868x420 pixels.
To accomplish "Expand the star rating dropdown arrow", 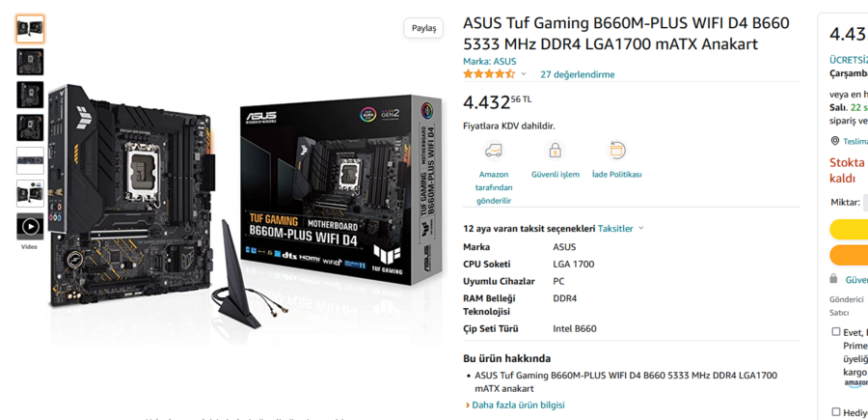I will (x=523, y=73).
